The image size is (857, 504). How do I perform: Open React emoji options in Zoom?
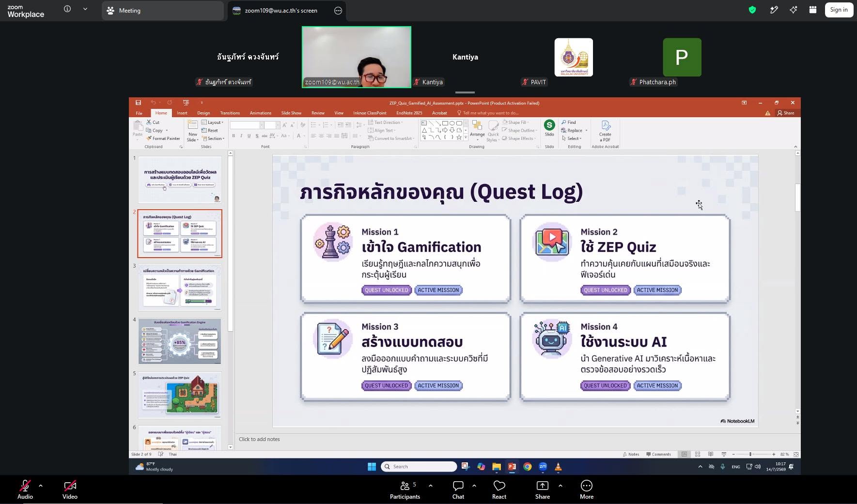pos(499,489)
